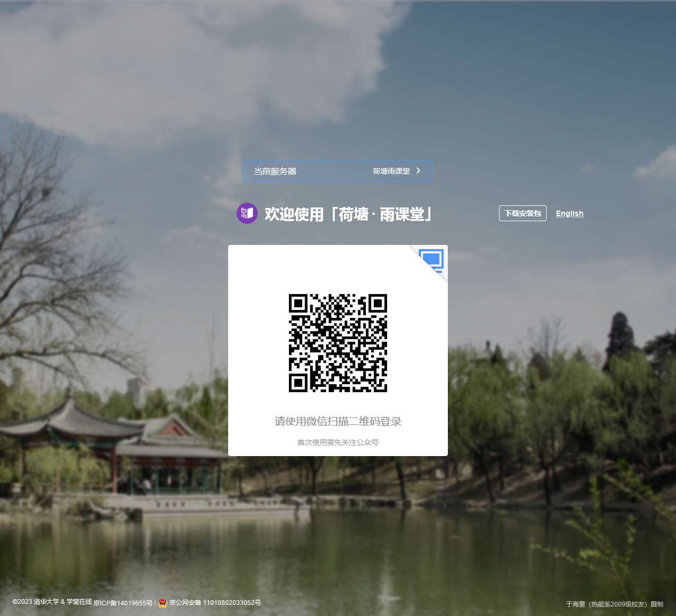Click the 首次使用需先关注公众号 hint text
The height and width of the screenshot is (616, 676).
pyautogui.click(x=338, y=442)
